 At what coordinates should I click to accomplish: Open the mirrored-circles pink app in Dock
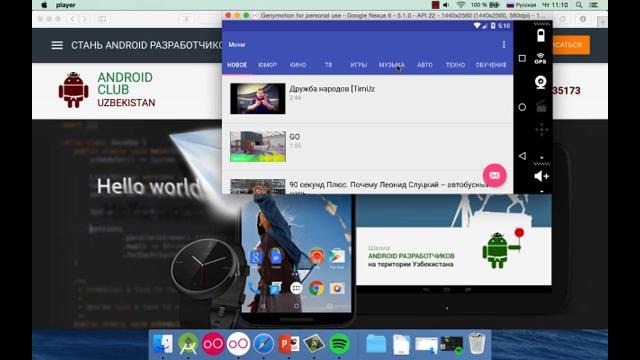[x=213, y=344]
